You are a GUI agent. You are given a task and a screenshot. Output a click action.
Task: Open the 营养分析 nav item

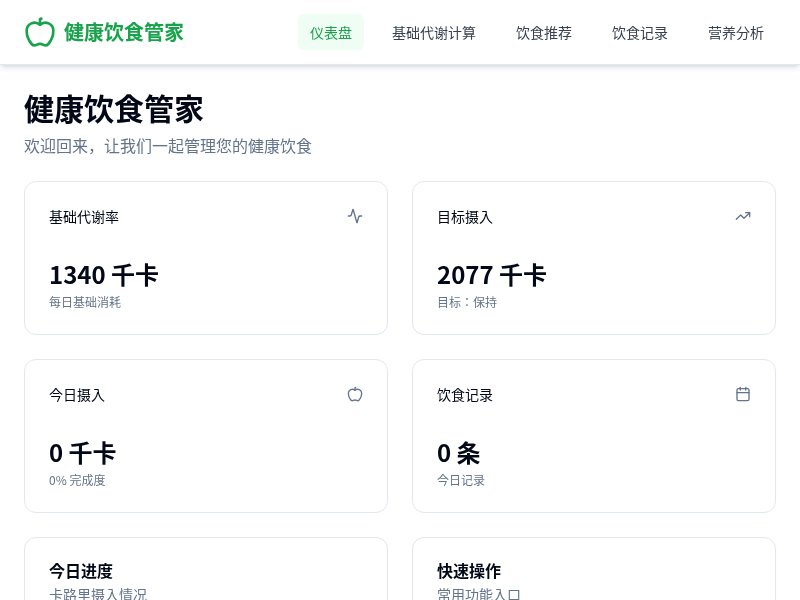click(x=736, y=33)
